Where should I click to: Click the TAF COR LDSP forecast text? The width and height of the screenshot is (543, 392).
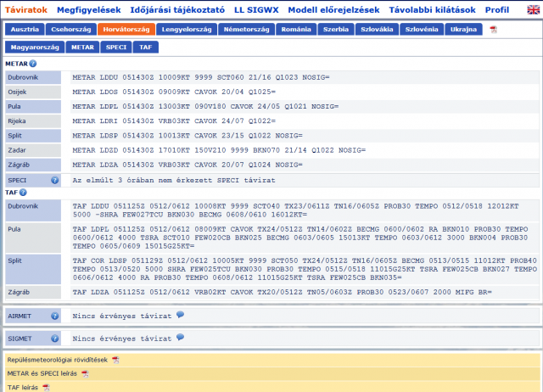click(x=305, y=269)
